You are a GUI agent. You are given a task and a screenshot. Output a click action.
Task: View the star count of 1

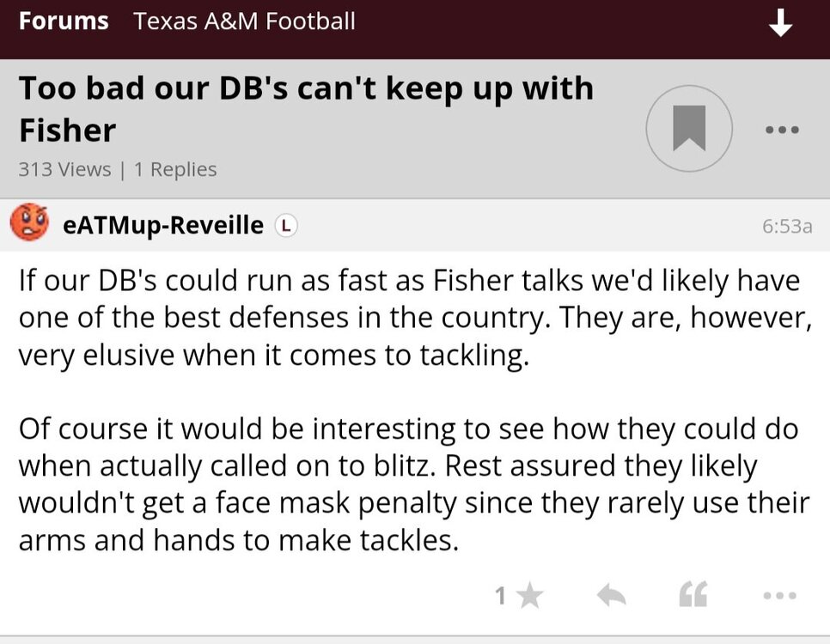click(500, 595)
